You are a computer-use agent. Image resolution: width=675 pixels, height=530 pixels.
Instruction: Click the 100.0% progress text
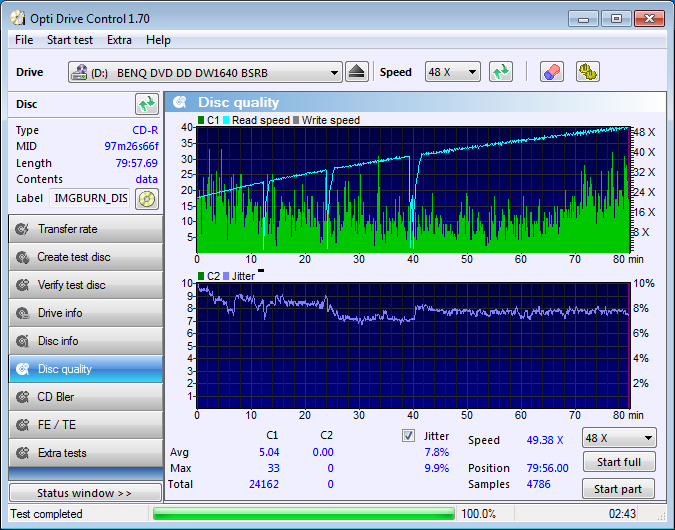pyautogui.click(x=478, y=514)
